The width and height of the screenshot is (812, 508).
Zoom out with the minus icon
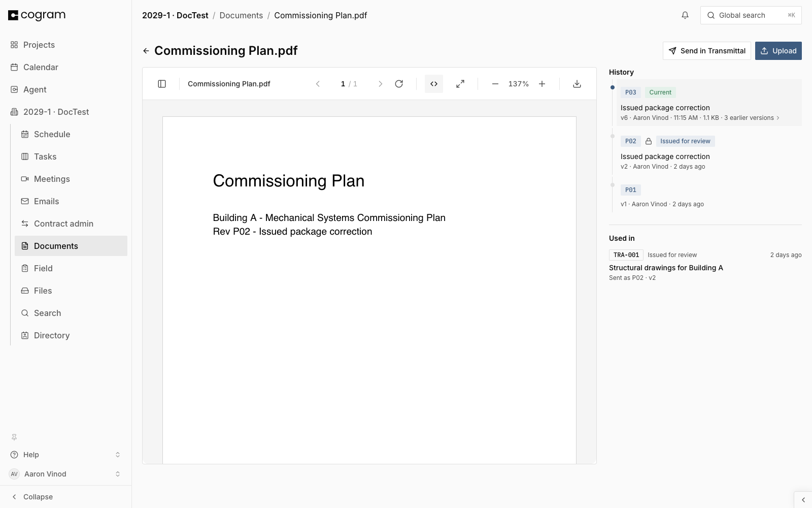[x=495, y=84]
